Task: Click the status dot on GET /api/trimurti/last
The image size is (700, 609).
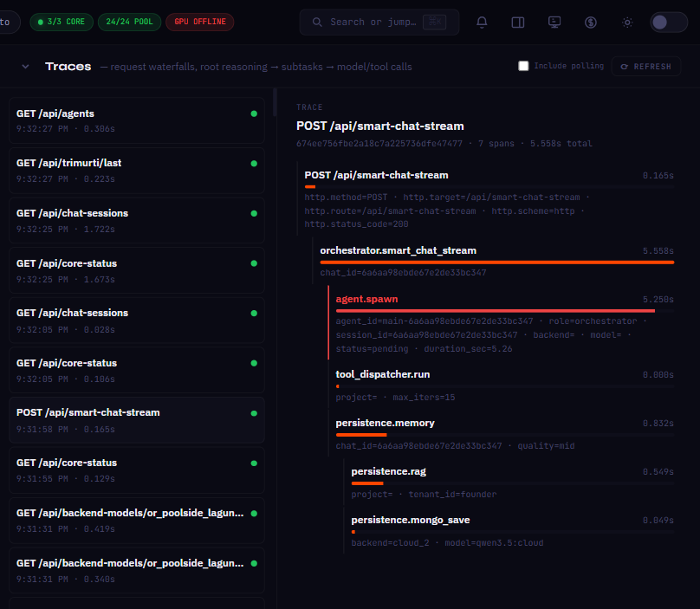Action: (x=254, y=164)
